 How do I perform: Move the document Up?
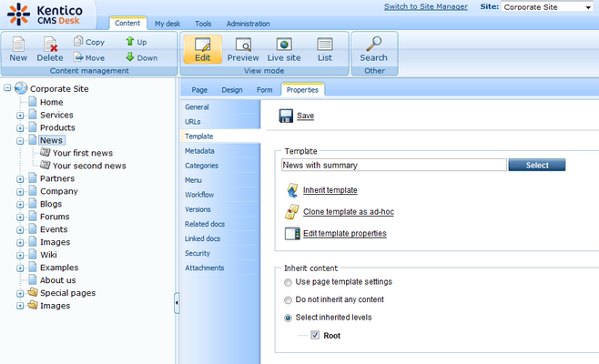pyautogui.click(x=131, y=42)
